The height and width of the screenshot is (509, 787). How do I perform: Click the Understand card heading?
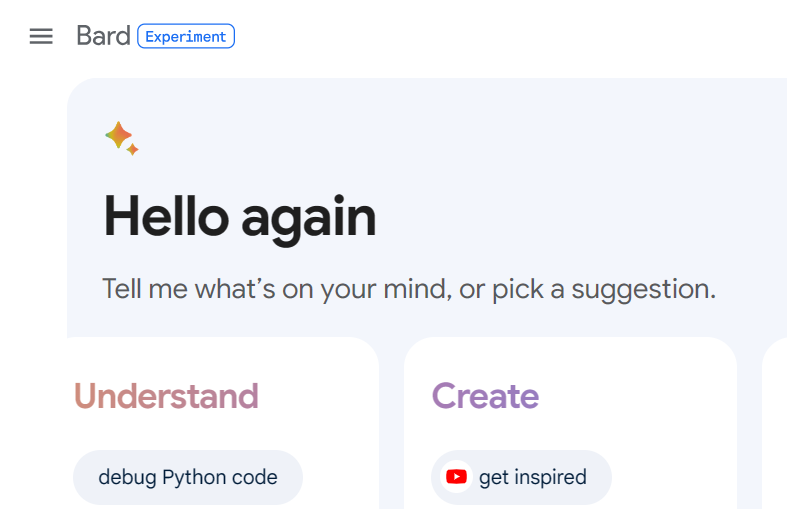pyautogui.click(x=166, y=396)
